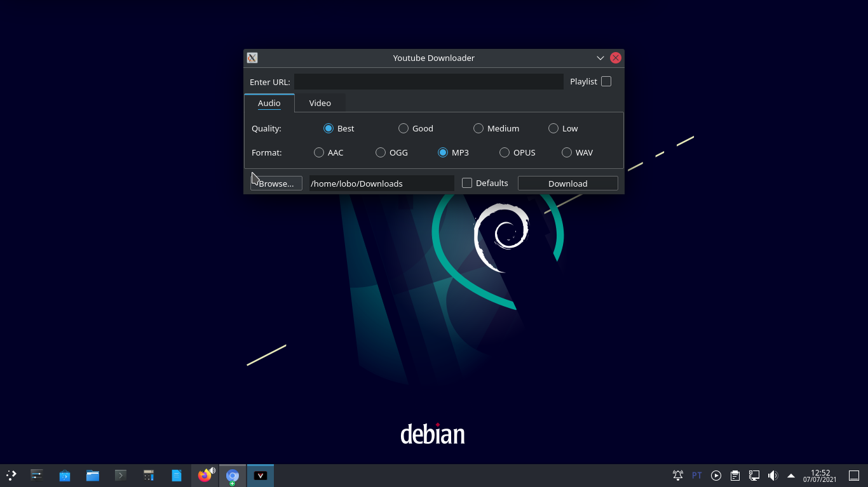Open the clipboard manager in the system tray

pos(735,475)
